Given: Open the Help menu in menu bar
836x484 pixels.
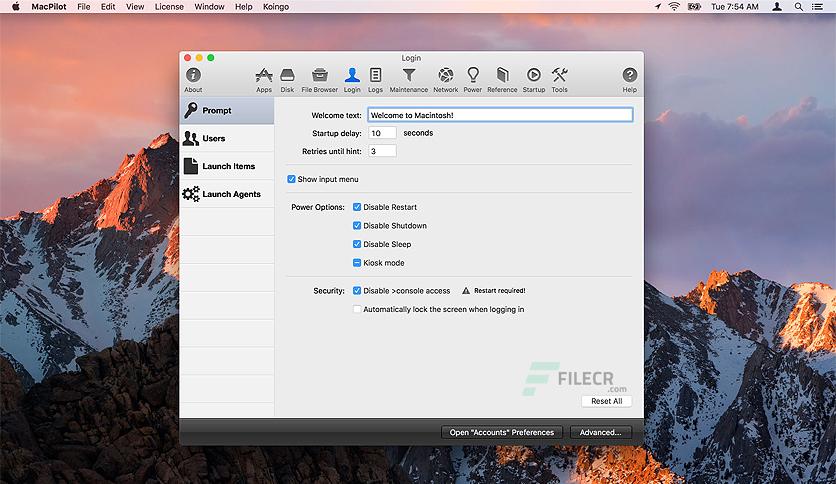Looking at the screenshot, I should click(244, 6).
